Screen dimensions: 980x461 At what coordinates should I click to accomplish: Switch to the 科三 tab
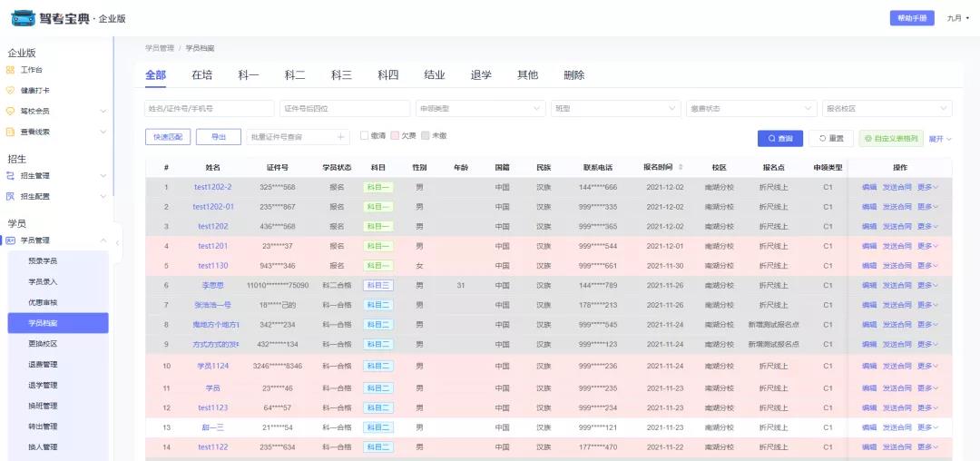(341, 75)
